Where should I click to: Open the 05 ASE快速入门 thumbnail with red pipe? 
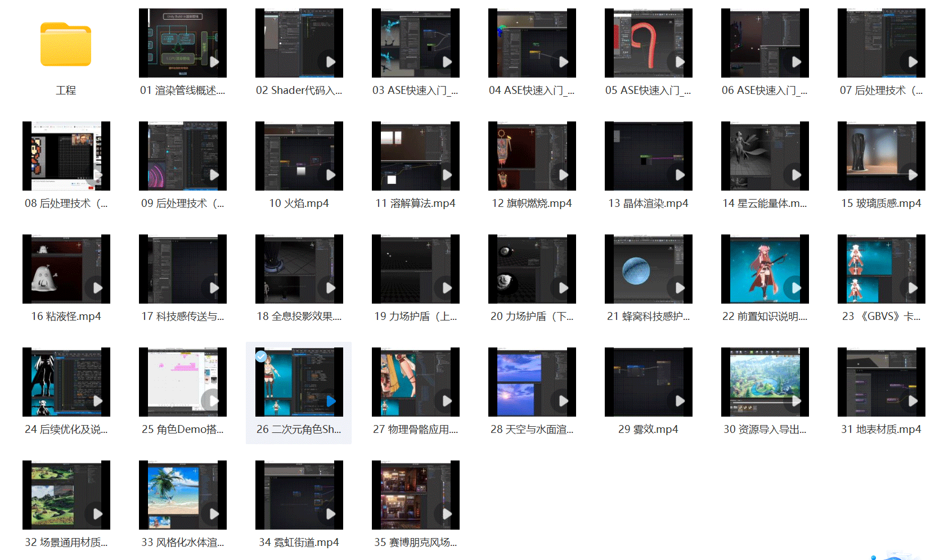[648, 43]
